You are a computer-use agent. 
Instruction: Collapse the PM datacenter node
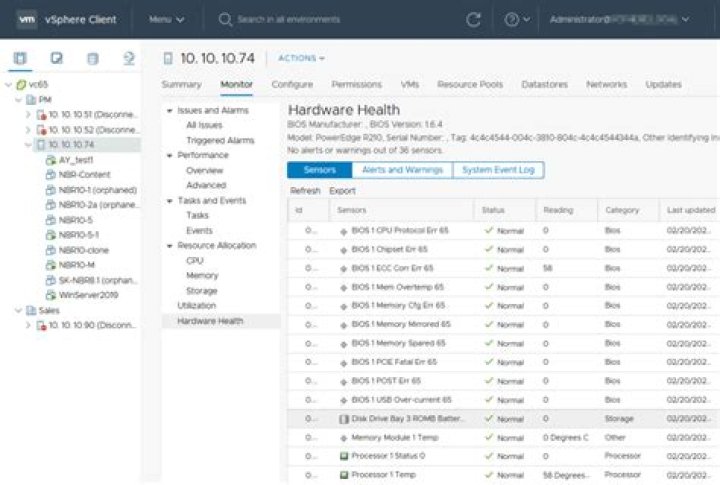[x=18, y=100]
